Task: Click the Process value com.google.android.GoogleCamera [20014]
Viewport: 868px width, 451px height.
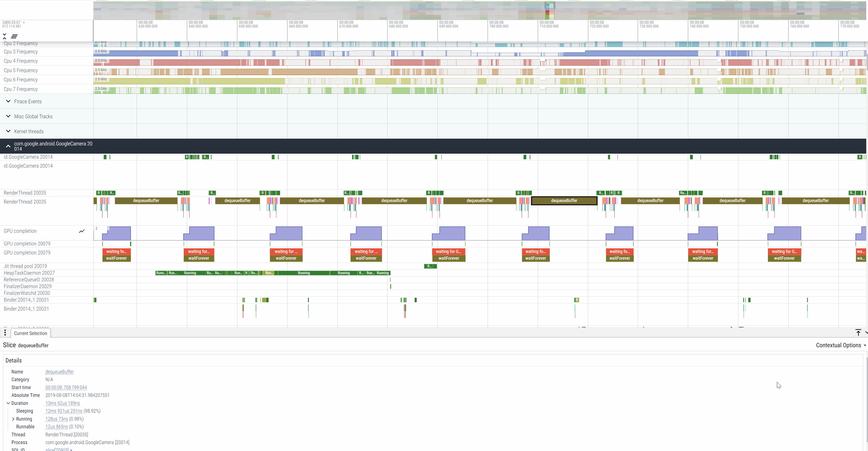Action: [87, 442]
